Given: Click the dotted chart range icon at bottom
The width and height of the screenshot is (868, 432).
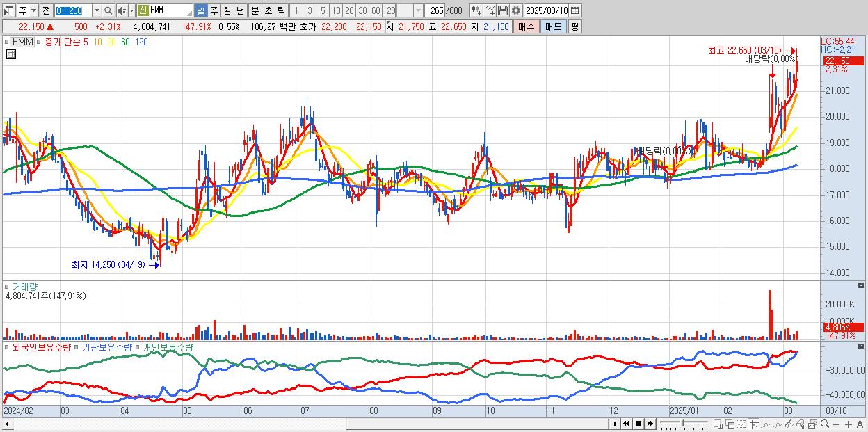Looking at the screenshot, I should pyautogui.click(x=741, y=424).
